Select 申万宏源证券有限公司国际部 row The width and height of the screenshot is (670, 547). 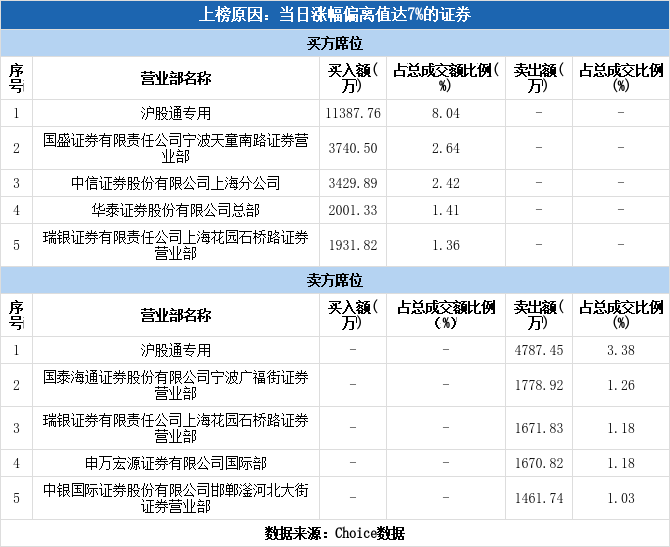[x=176, y=463]
